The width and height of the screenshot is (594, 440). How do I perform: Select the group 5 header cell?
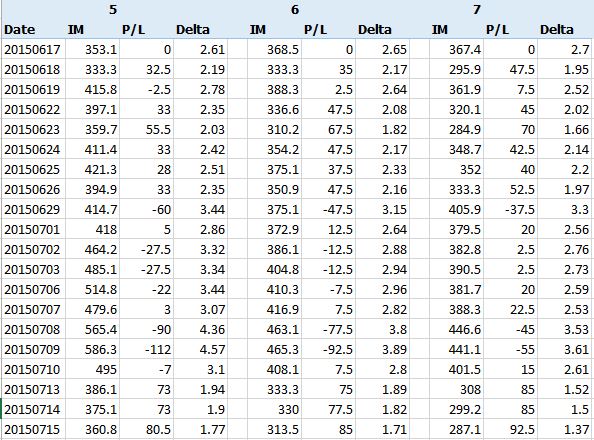tap(92, 9)
